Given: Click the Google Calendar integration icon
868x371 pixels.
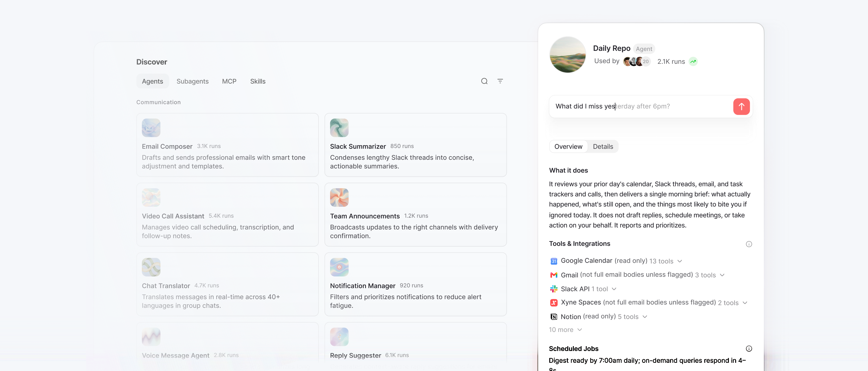Looking at the screenshot, I should [554, 261].
